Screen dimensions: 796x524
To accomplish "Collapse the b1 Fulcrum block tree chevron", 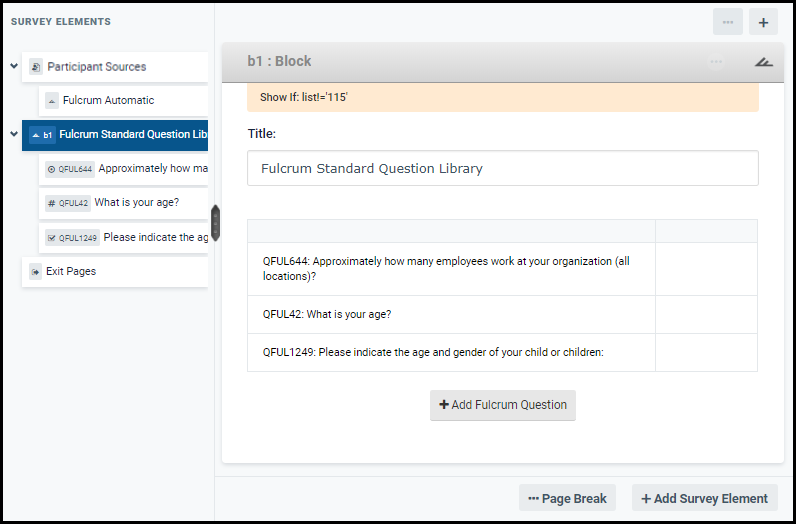I will [14, 134].
